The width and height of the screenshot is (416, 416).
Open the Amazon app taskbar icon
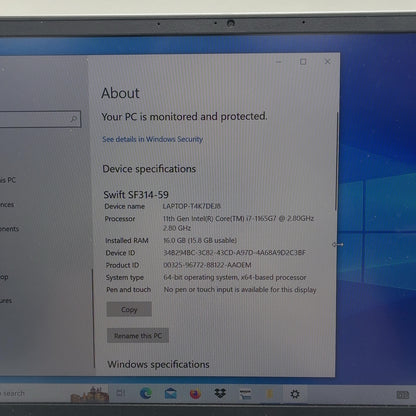click(245, 394)
